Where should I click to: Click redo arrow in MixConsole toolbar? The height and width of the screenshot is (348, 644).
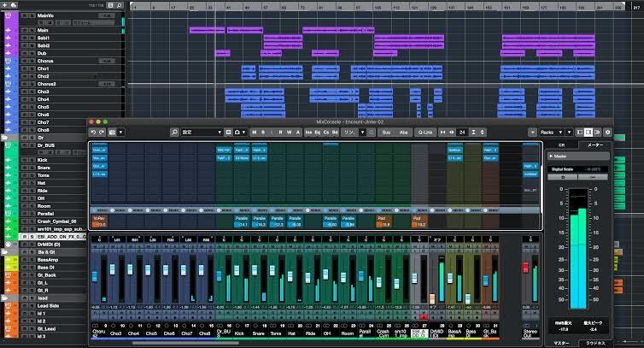pyautogui.click(x=102, y=132)
